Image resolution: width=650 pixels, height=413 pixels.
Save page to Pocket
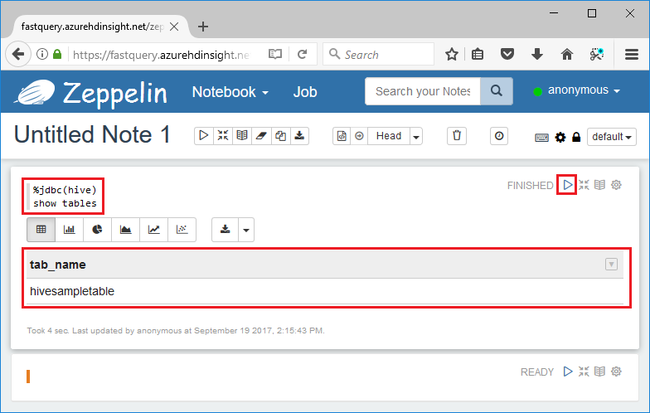coord(507,54)
